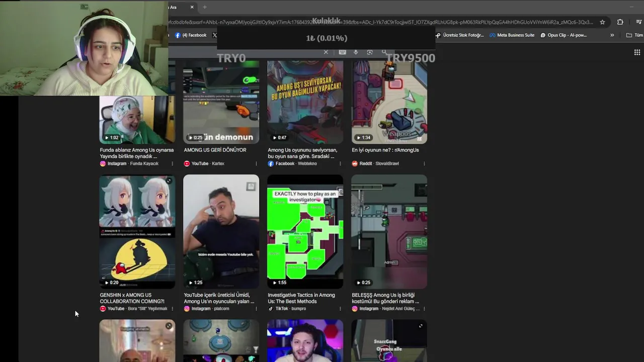Open a new browser tab
The height and width of the screenshot is (362, 644).
coord(204,7)
